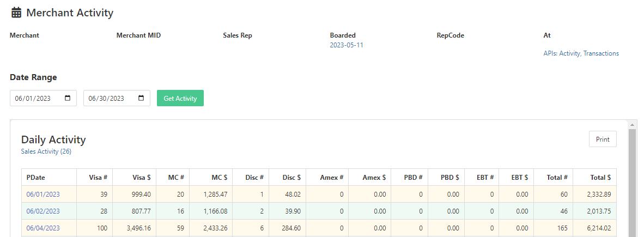Image resolution: width=644 pixels, height=237 pixels.
Task: Click the EBT $ column header
Action: (517, 178)
